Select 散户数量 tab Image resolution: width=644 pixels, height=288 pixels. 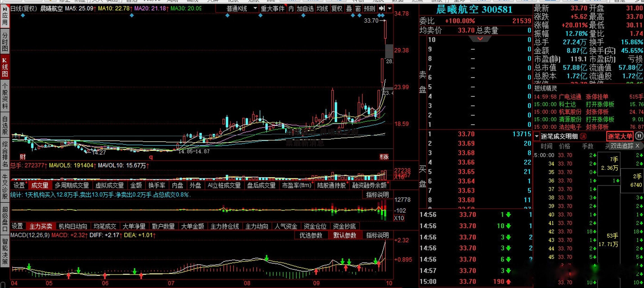(163, 226)
